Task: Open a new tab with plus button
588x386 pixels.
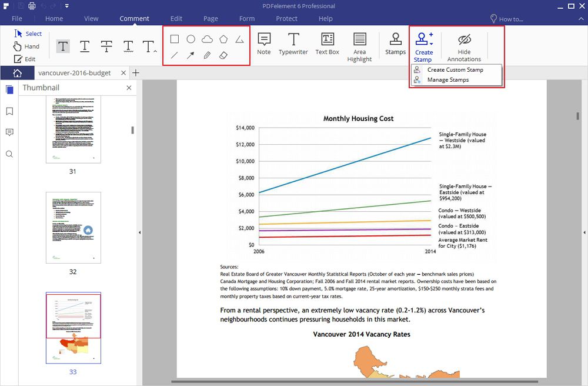Action: point(136,73)
